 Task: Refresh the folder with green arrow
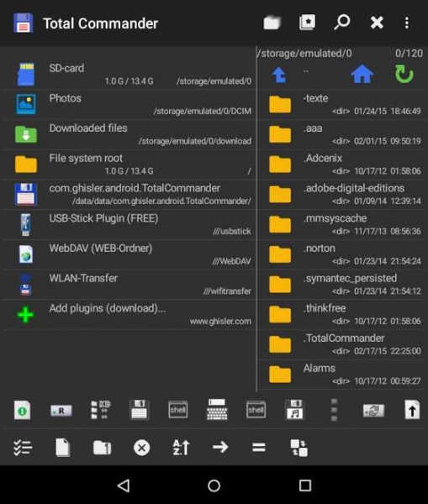pos(404,74)
